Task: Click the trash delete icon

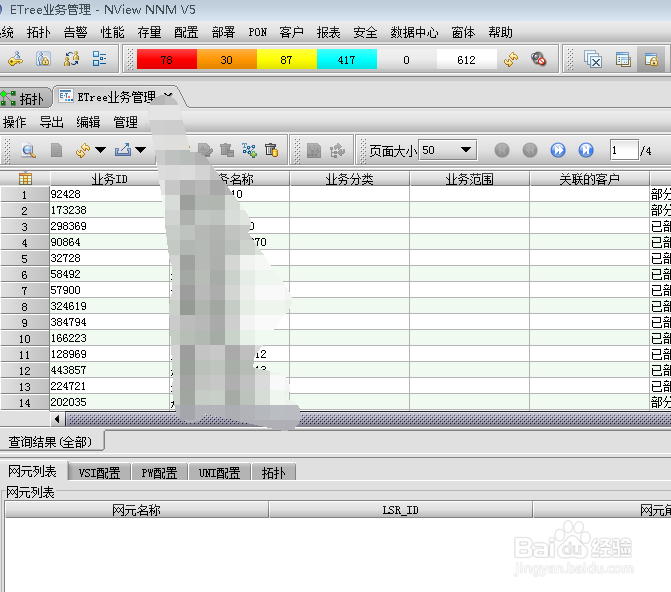Action: pos(272,150)
